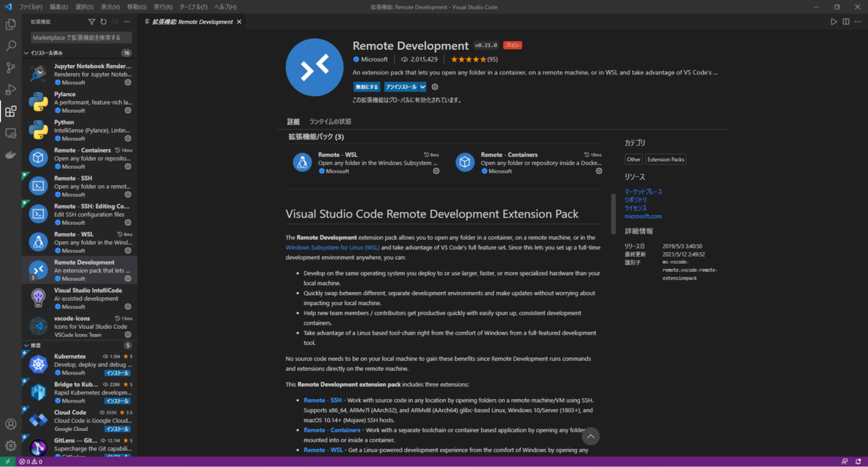
Task: Click the scroll-to-top round arrow button
Action: 591,436
